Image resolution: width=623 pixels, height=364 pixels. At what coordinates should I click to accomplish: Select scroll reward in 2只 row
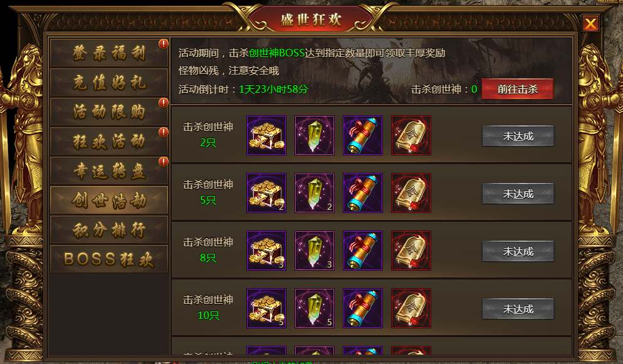(363, 135)
